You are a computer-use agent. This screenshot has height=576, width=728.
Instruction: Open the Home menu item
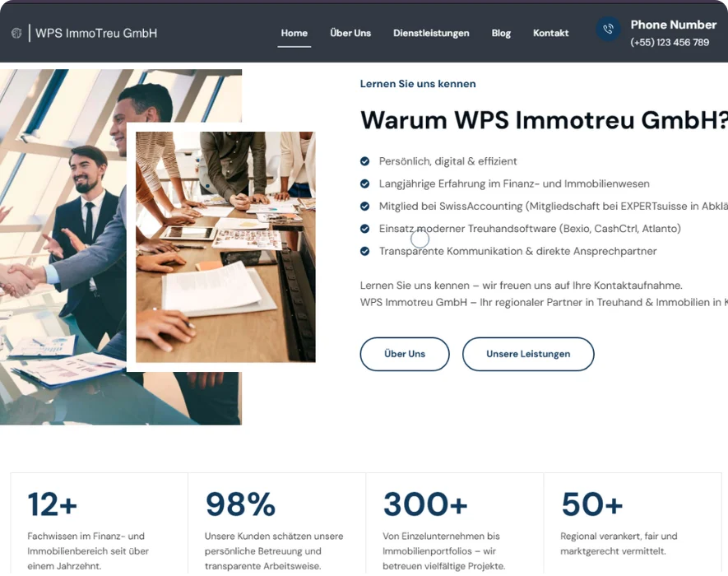[x=294, y=33]
